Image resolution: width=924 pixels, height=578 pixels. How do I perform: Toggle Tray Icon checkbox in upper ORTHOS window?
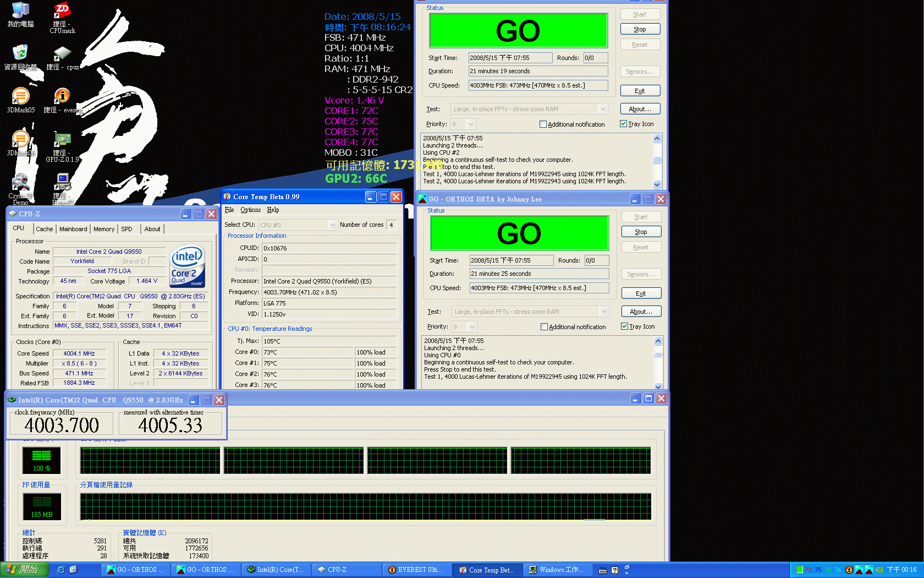tap(623, 124)
